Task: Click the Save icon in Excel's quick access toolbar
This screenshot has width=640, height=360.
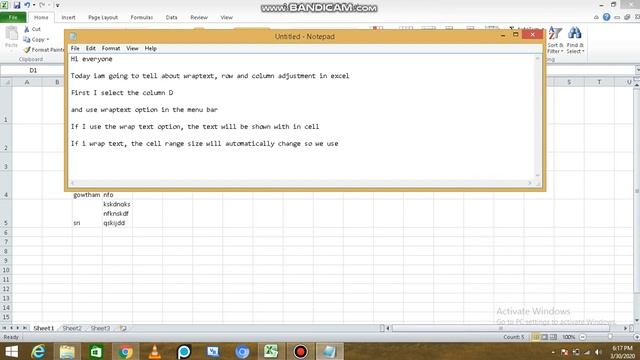Action: click(x=17, y=5)
